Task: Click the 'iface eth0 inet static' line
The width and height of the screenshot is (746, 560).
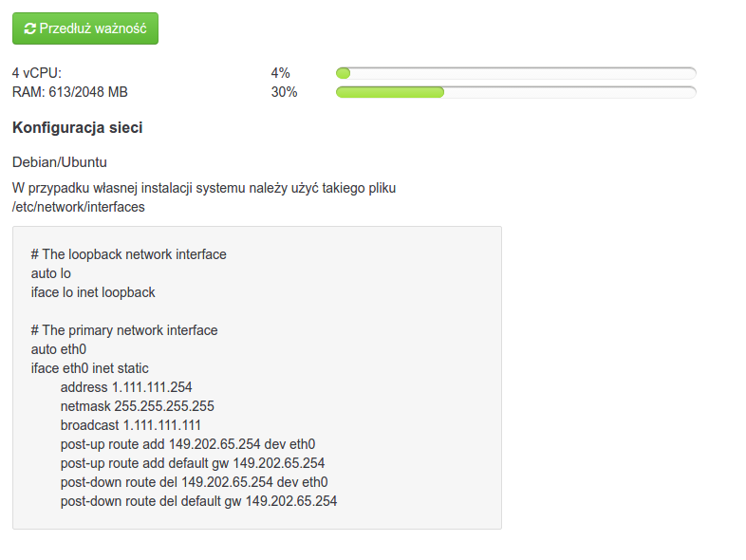Action: (89, 368)
